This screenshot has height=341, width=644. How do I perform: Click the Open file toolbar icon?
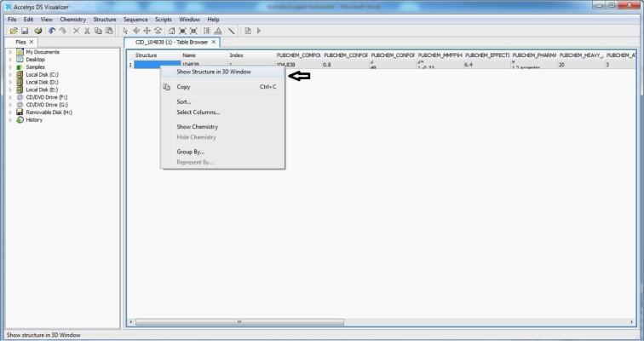tap(14, 31)
